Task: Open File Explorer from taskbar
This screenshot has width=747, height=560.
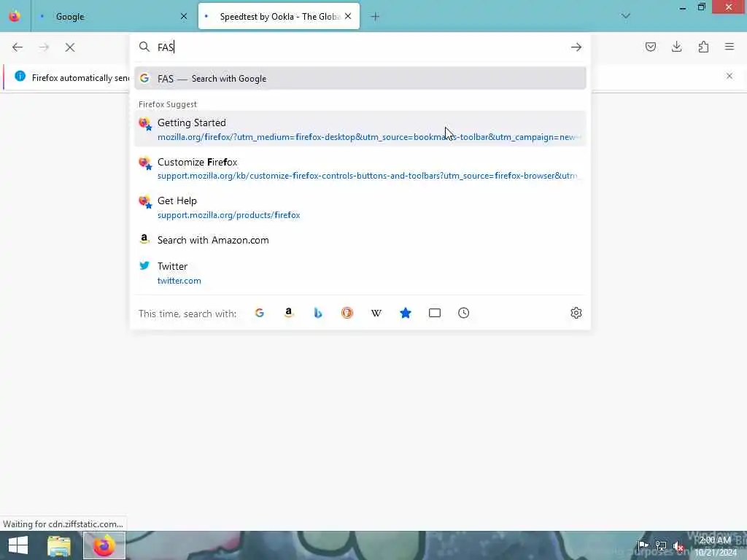Action: click(x=59, y=545)
